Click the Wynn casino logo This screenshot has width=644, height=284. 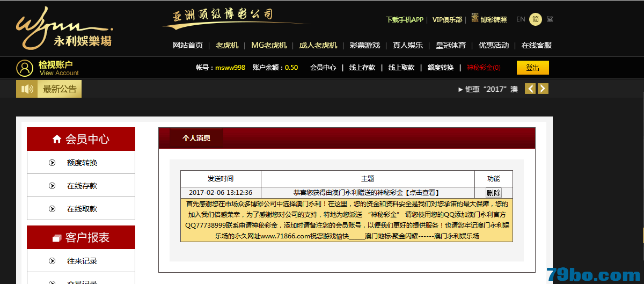[x=64, y=27]
